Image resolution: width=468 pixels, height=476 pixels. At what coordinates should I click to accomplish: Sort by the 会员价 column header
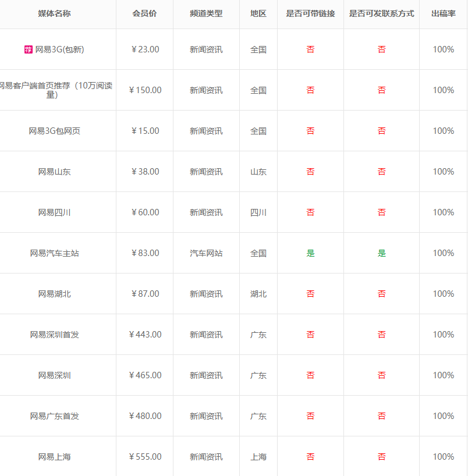(x=144, y=14)
